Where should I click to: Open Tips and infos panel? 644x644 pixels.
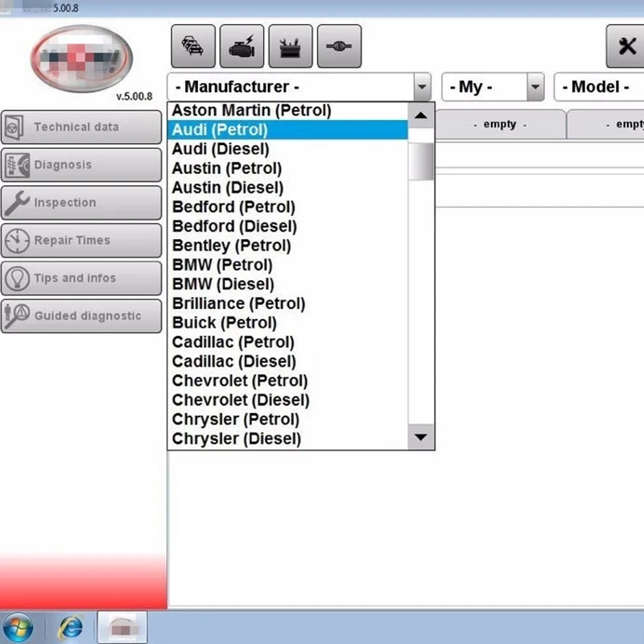[81, 278]
